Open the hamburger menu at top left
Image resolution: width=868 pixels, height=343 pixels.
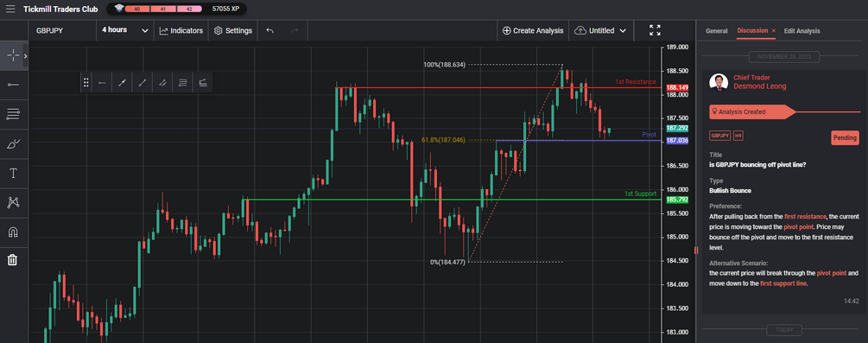click(x=10, y=9)
